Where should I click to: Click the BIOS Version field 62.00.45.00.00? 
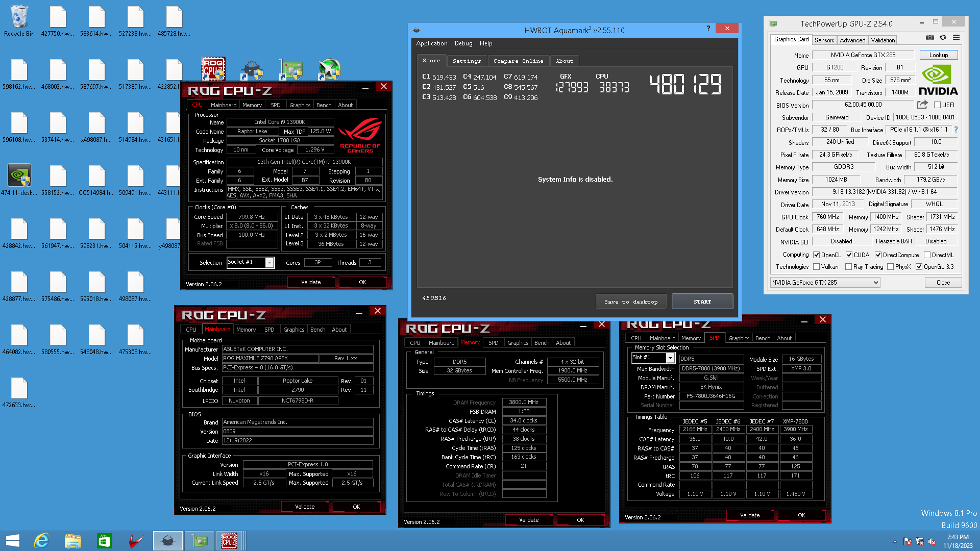pos(863,105)
